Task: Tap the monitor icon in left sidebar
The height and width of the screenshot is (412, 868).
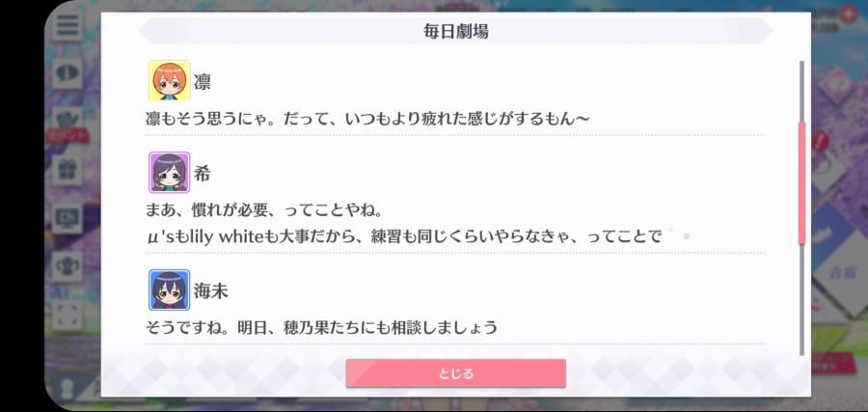Action: click(68, 218)
